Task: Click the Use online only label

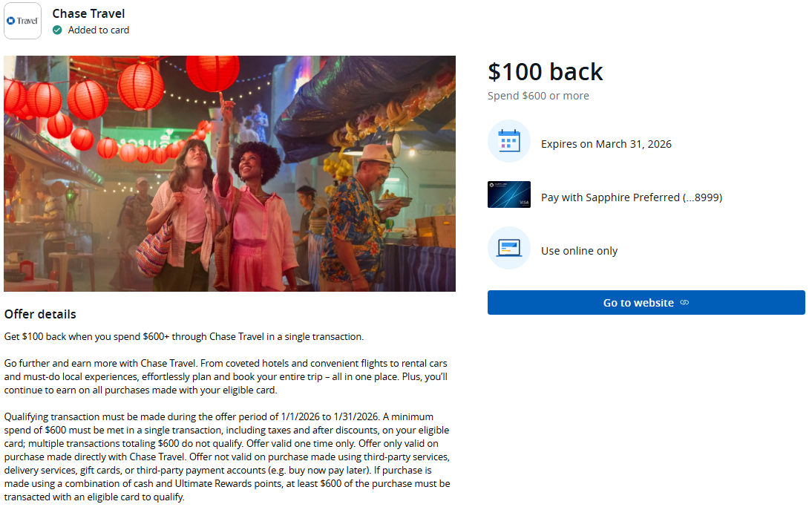Action: point(579,251)
